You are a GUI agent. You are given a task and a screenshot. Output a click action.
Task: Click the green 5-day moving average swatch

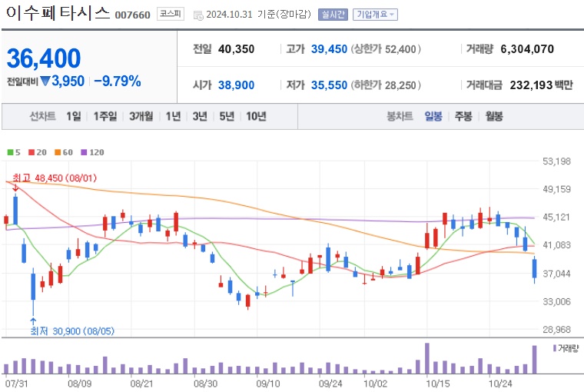tap(11, 152)
